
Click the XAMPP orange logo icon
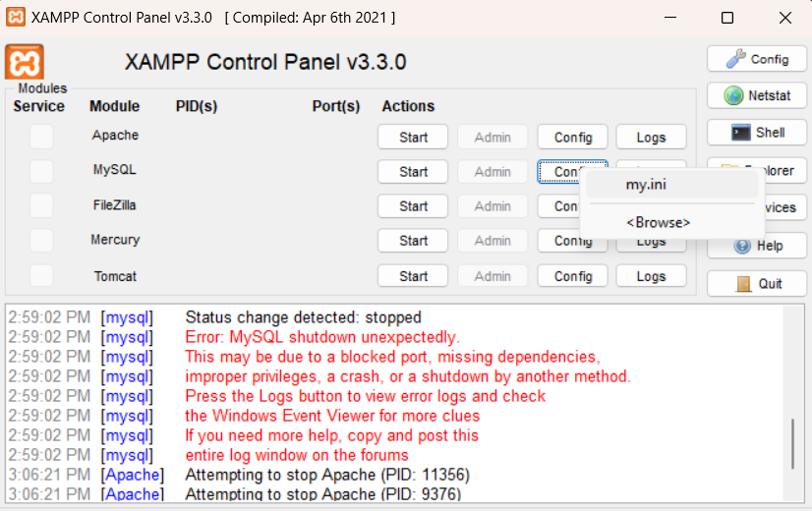coord(25,62)
